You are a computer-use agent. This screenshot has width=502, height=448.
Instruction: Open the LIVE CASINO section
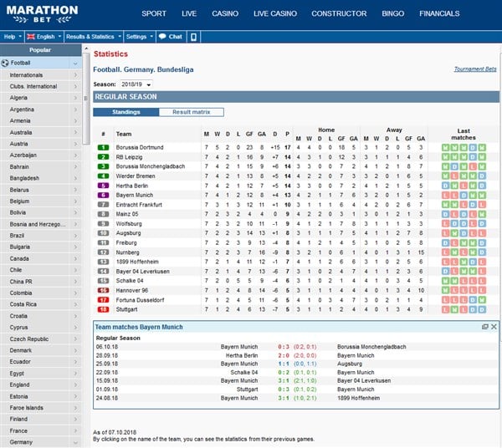point(275,13)
